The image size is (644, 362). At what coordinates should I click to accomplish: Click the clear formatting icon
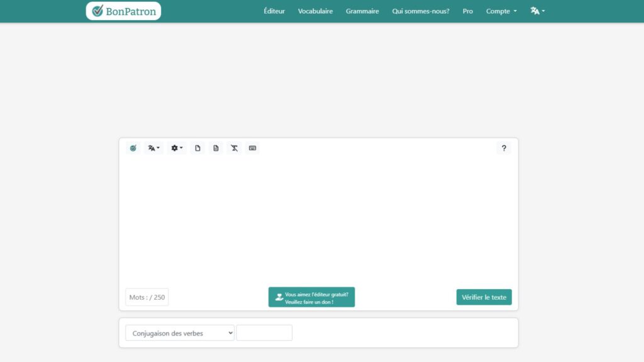[234, 148]
